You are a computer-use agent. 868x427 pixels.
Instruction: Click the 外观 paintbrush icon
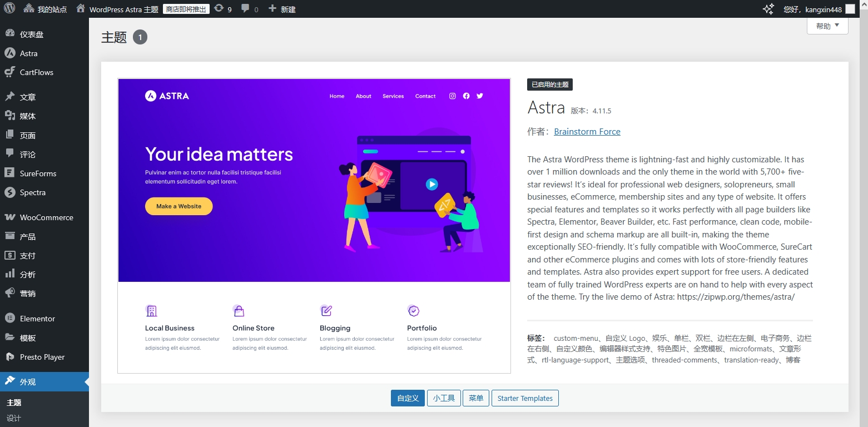point(10,381)
